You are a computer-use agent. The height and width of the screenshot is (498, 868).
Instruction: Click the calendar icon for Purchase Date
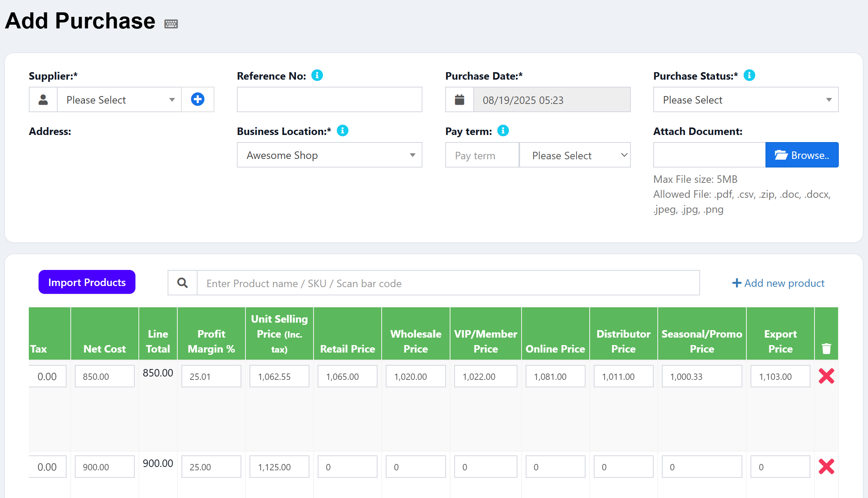pos(459,100)
